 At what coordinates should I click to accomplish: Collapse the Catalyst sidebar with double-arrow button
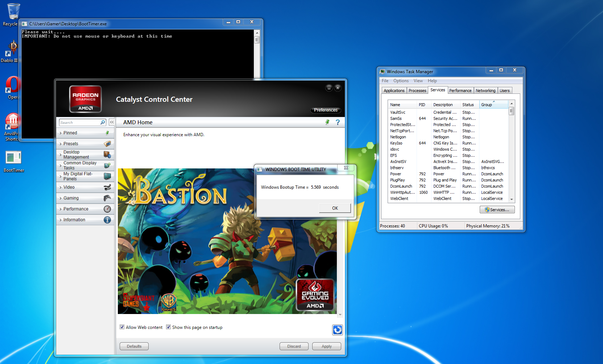(x=112, y=122)
